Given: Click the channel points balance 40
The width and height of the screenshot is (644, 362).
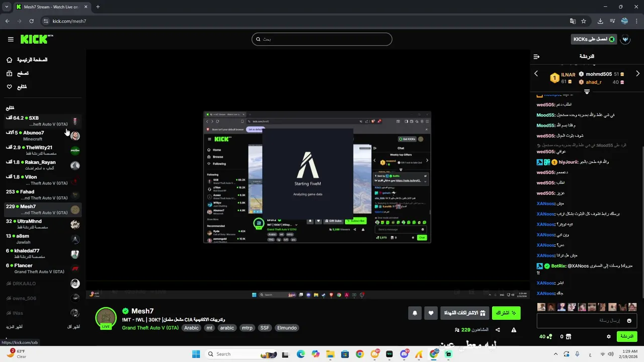Looking at the screenshot, I should [x=545, y=336].
